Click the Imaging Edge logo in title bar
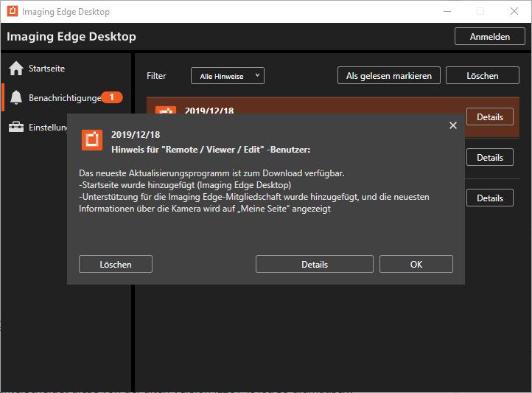The image size is (532, 393). point(13,11)
